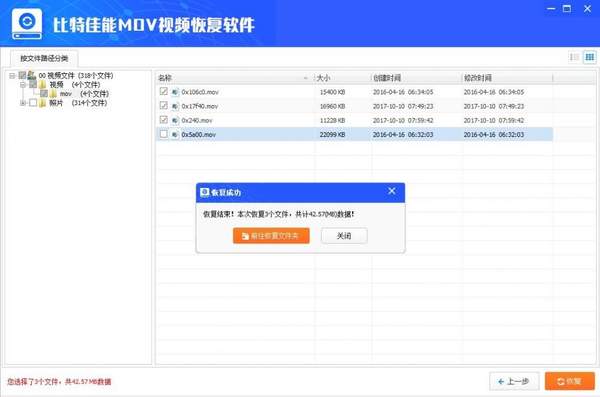Maximize the application window
The width and height of the screenshot is (600, 397).
tap(567, 8)
